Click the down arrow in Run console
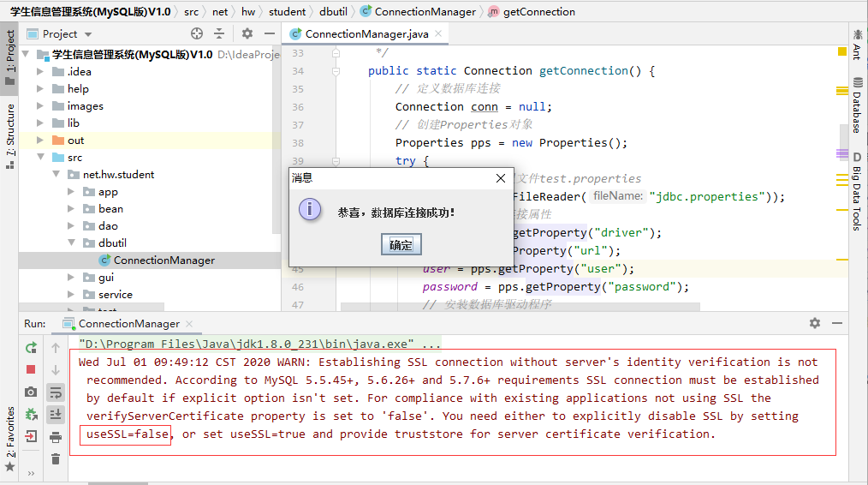 tap(56, 369)
